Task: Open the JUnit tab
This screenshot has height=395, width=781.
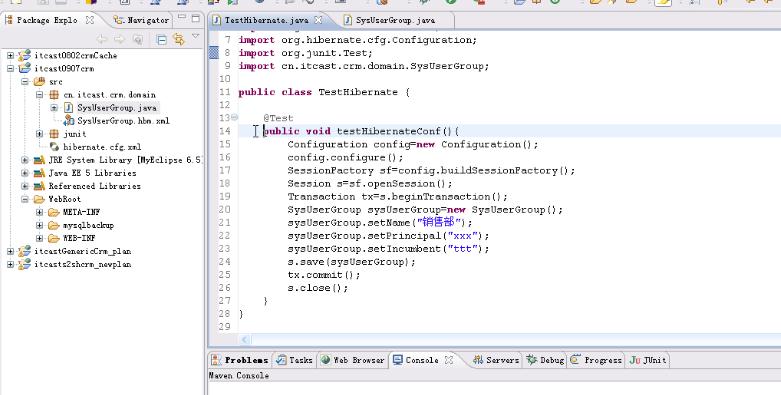Action: 648,360
